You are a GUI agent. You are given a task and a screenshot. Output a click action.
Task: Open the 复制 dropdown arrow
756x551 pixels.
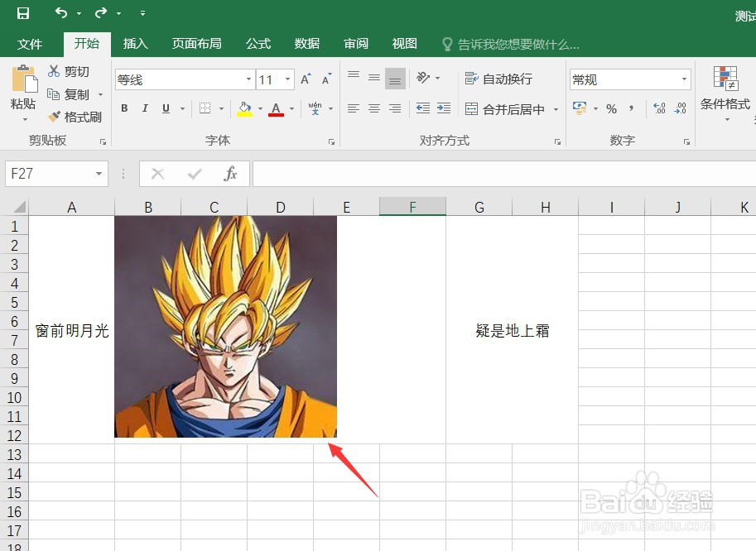101,94
